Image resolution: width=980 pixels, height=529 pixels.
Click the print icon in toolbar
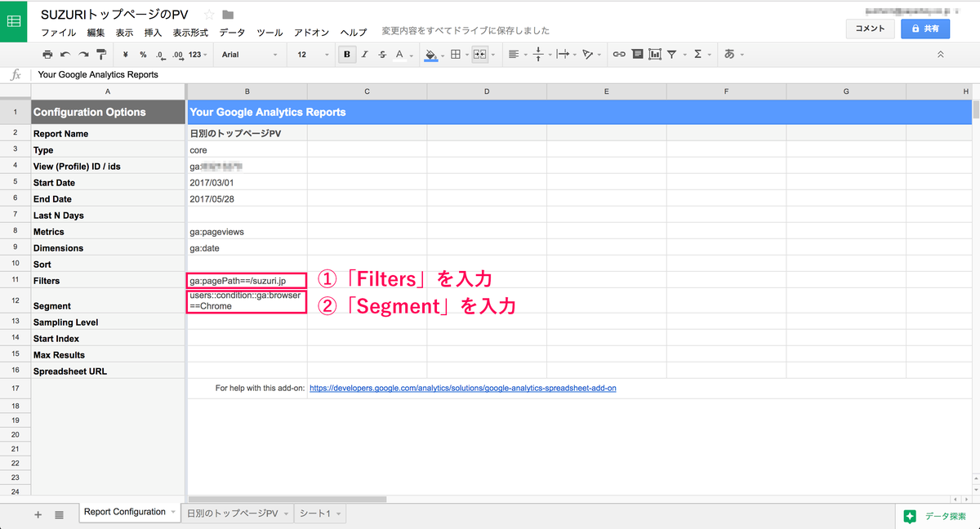point(47,55)
